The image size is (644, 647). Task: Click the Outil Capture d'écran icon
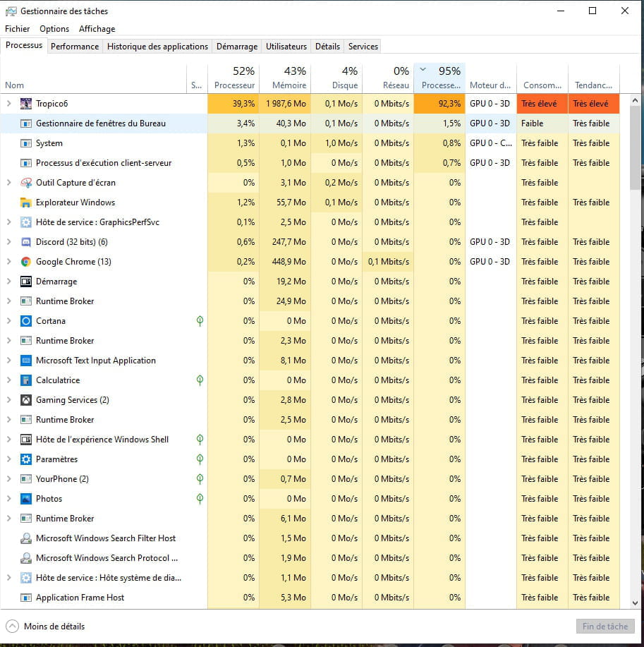click(x=26, y=183)
